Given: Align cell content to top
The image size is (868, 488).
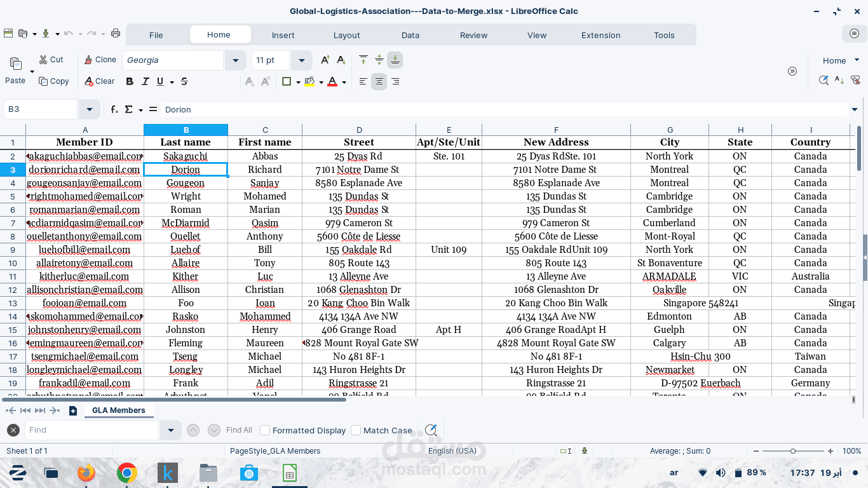Looking at the screenshot, I should 363,60.
